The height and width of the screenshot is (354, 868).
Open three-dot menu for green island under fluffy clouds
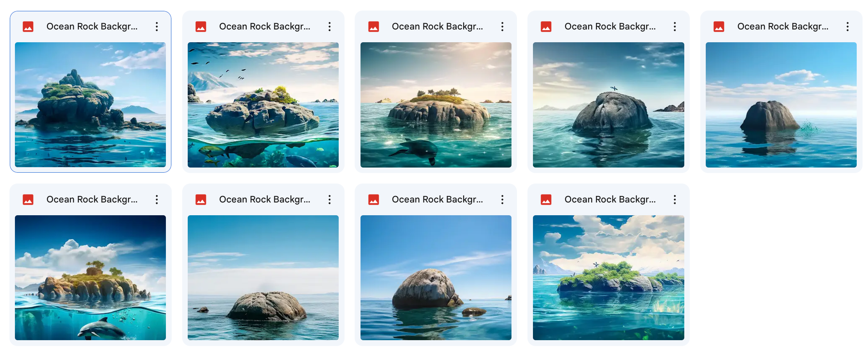click(x=675, y=200)
